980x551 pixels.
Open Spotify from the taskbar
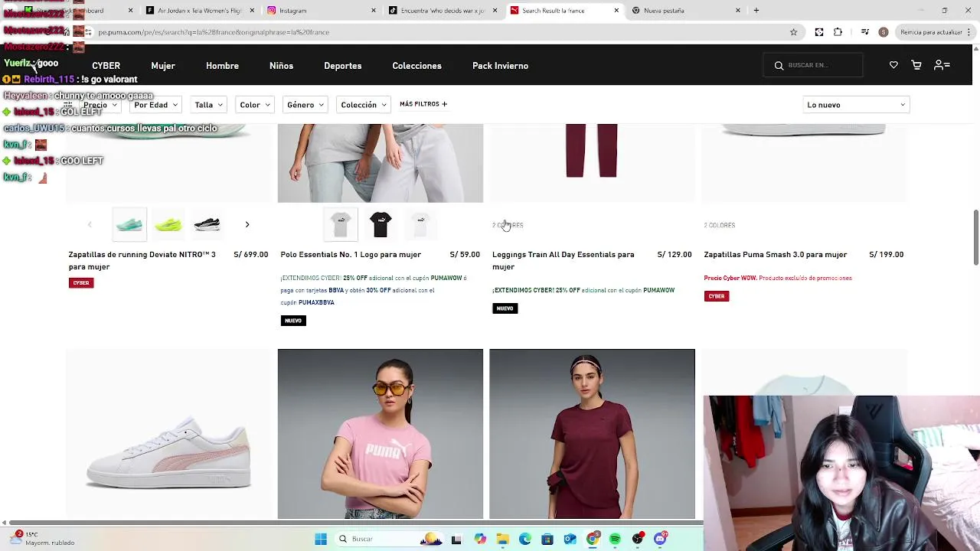[x=615, y=540]
